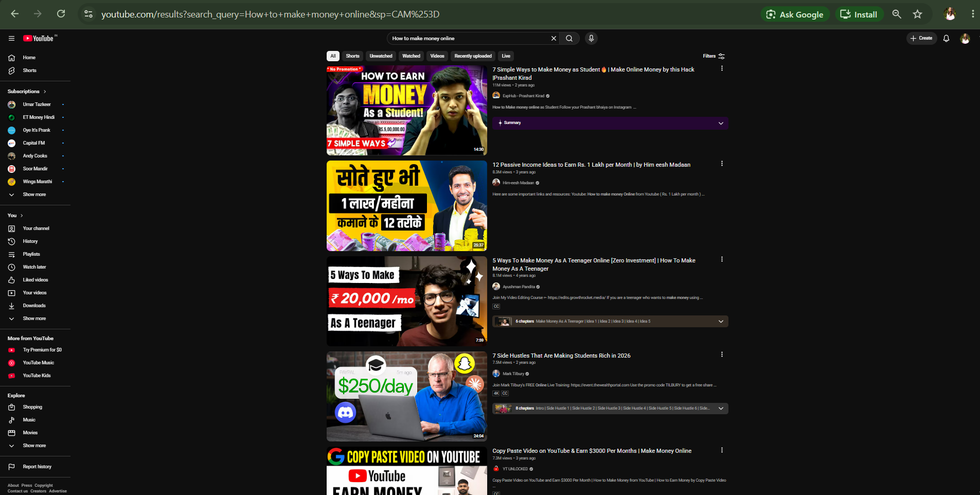Viewport: 980px width, 495px height.
Task: Open the YouTube account avatar menu
Action: [x=965, y=39]
